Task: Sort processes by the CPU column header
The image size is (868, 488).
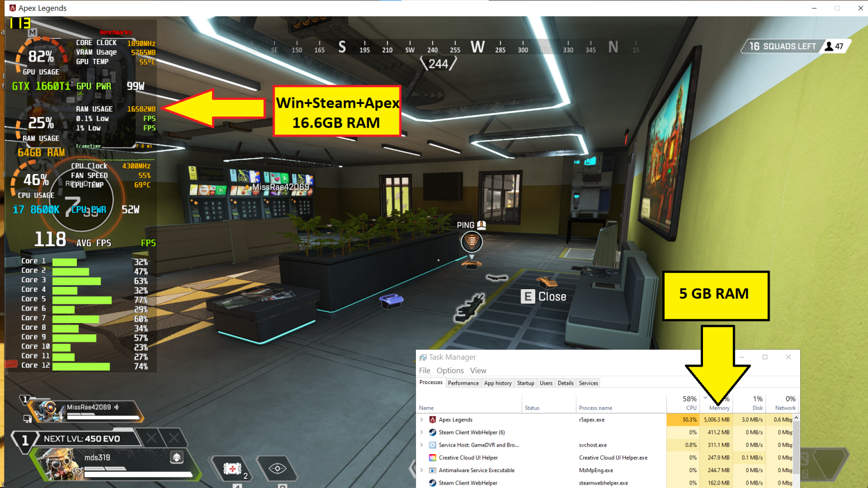Action: 690,403
